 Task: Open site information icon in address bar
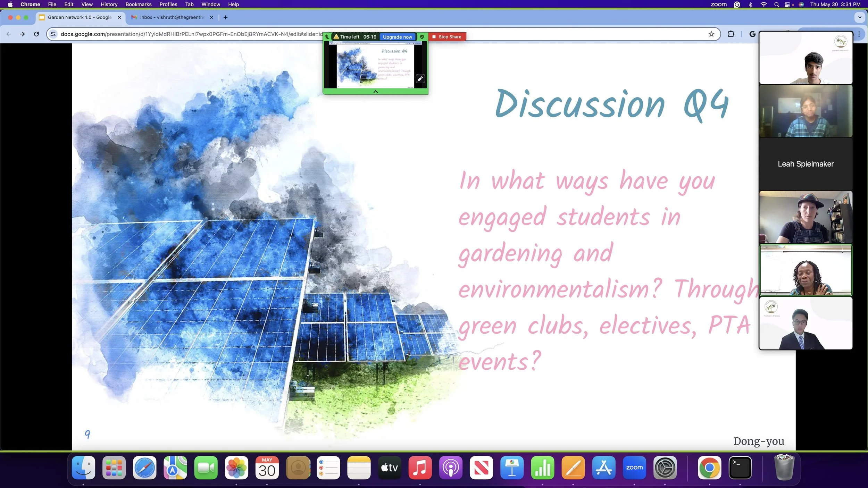[x=53, y=34]
